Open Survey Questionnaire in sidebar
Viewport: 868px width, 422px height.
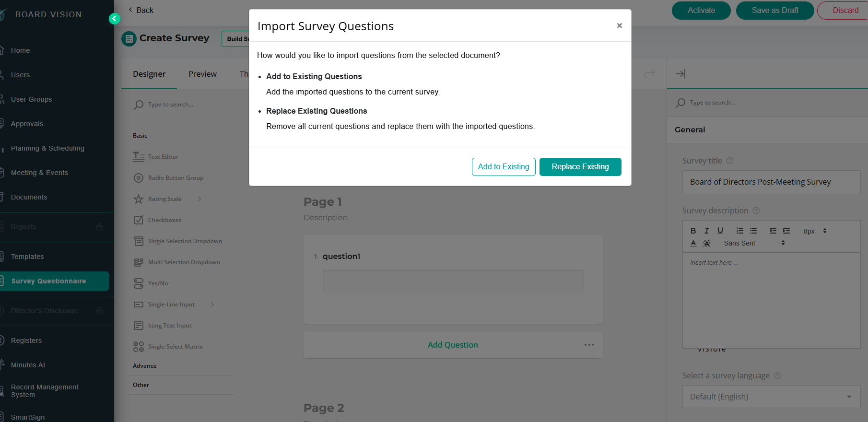[x=54, y=281]
